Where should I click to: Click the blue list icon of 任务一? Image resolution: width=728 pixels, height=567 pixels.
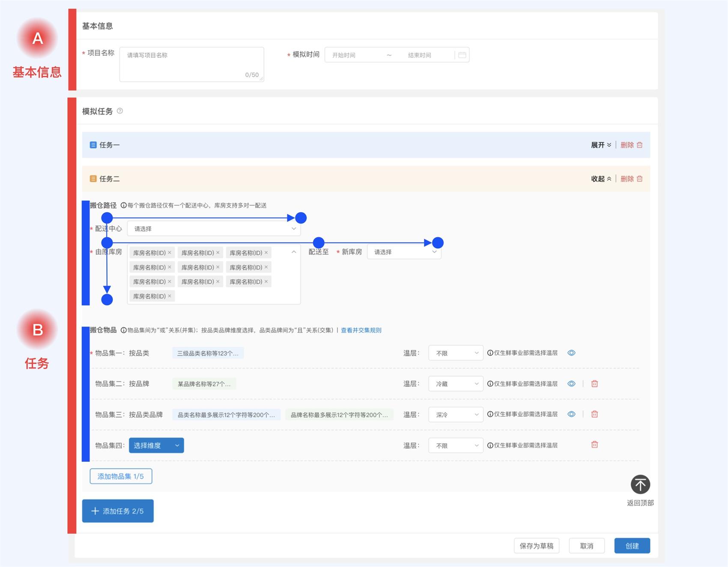pos(93,145)
